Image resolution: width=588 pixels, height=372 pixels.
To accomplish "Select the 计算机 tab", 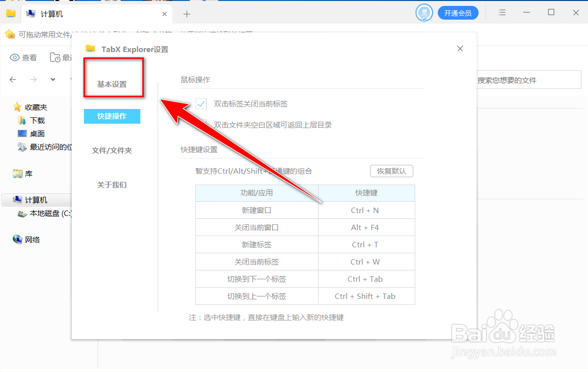I will pos(97,14).
